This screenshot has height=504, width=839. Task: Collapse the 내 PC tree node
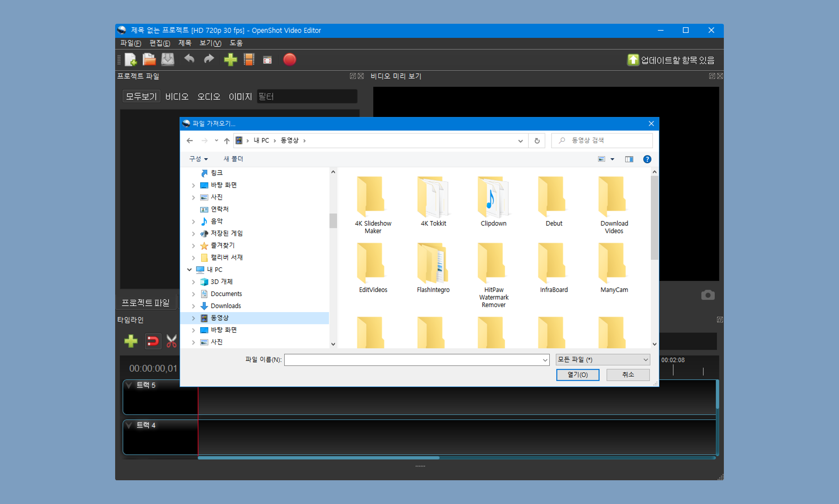pos(189,270)
